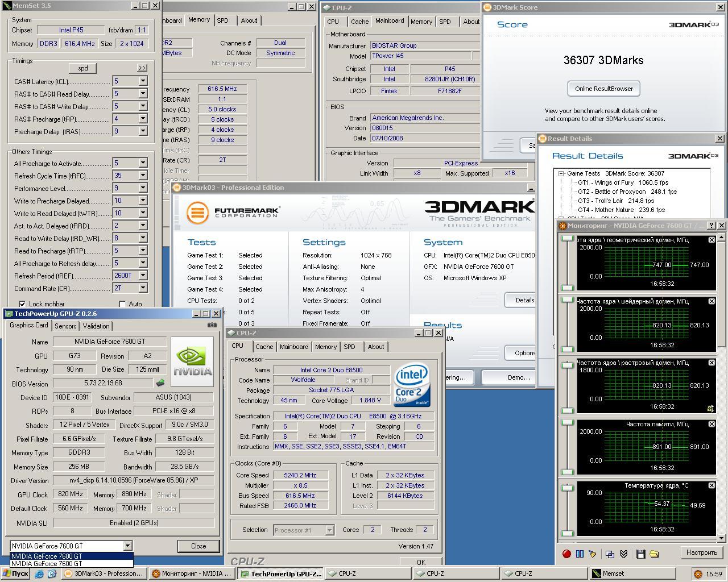Click the red record button in monitoring window
The image size is (728, 582).
566,554
